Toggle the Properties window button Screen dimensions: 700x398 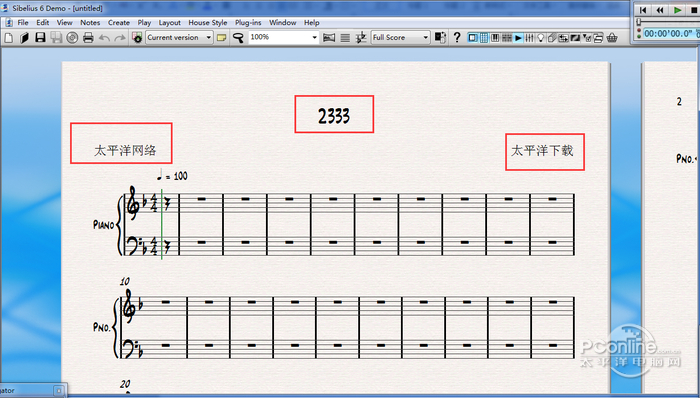pyautogui.click(x=587, y=37)
